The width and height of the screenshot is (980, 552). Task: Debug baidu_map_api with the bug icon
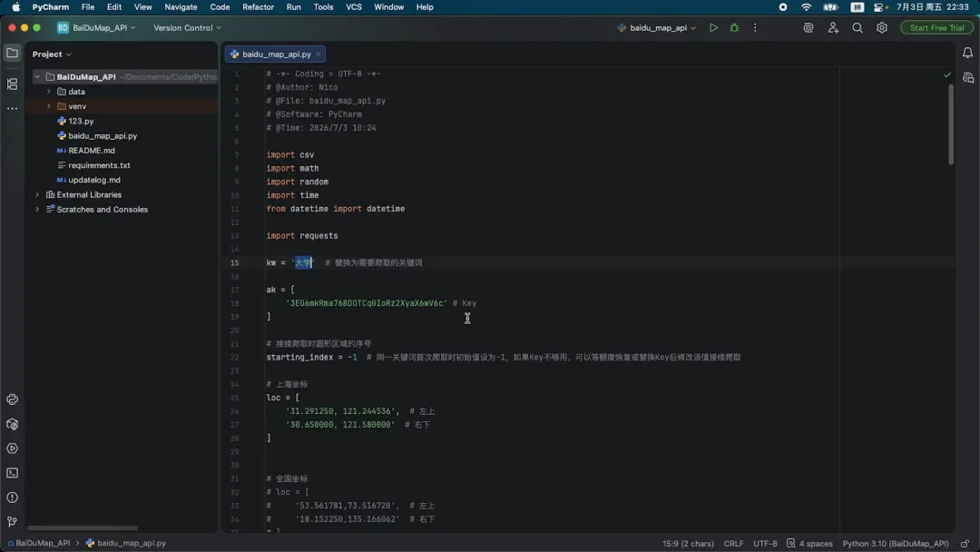(x=734, y=27)
